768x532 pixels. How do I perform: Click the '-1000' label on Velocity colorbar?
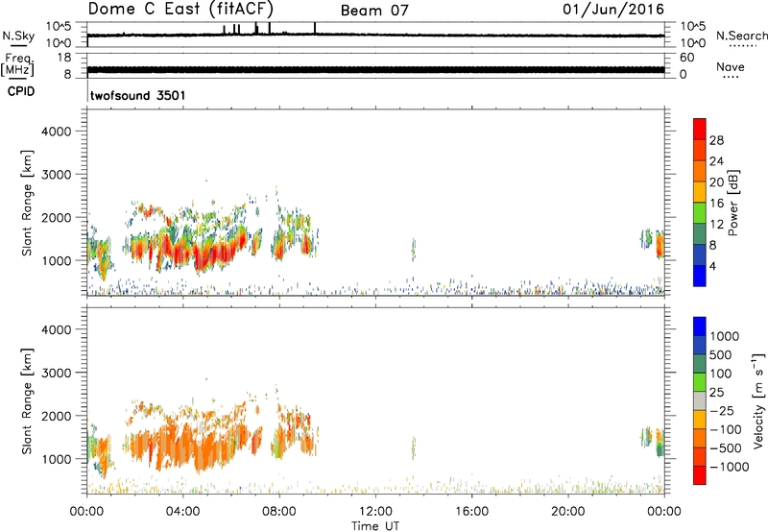pos(730,467)
